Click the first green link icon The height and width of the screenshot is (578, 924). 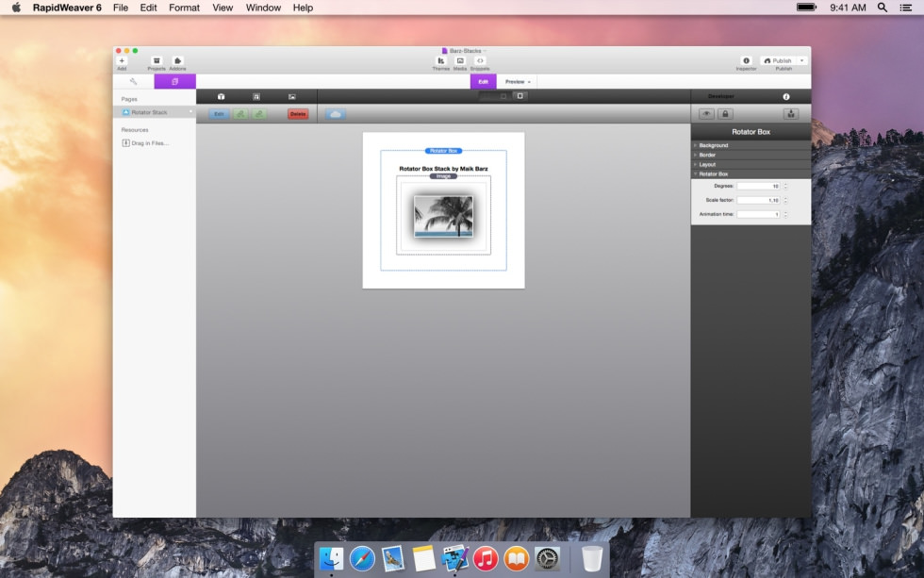pyautogui.click(x=240, y=114)
